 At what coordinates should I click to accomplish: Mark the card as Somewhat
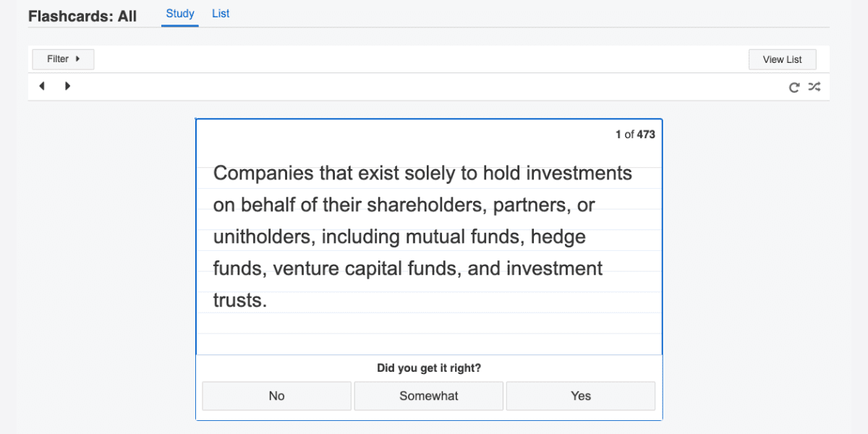pos(429,396)
